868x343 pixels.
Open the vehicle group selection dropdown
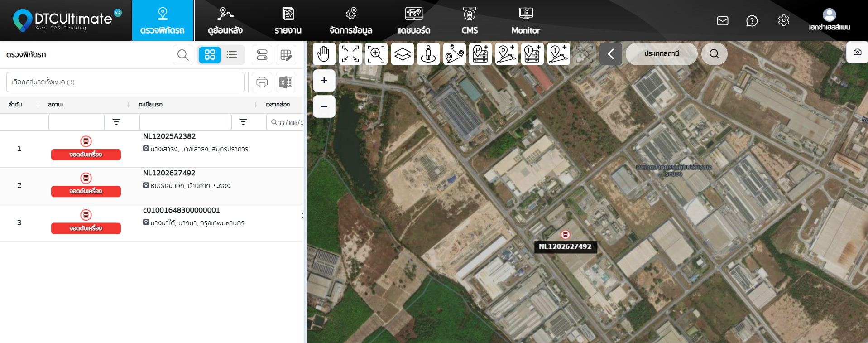coord(125,82)
